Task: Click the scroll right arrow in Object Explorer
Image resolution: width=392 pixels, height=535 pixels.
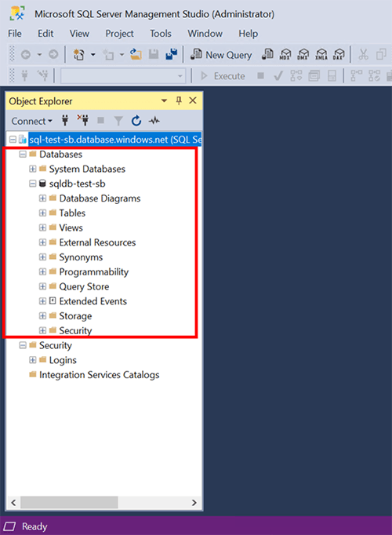Action: [x=194, y=502]
